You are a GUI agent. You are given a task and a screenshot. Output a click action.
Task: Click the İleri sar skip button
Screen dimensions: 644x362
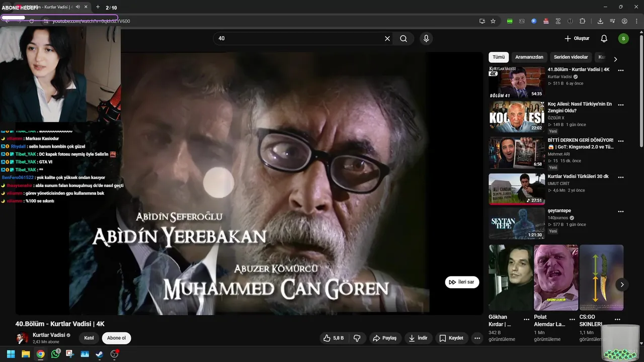click(462, 282)
